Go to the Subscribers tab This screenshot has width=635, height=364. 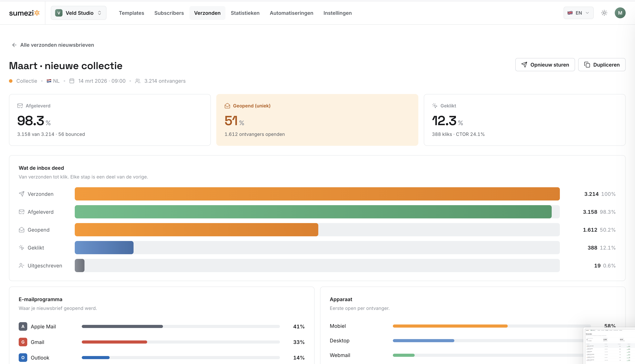(x=169, y=13)
